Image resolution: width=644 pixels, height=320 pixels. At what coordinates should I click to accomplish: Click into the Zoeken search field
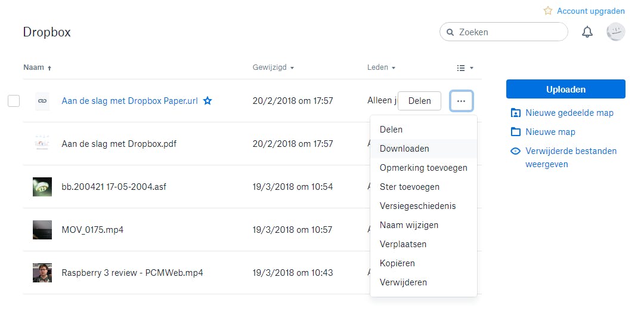pyautogui.click(x=510, y=32)
